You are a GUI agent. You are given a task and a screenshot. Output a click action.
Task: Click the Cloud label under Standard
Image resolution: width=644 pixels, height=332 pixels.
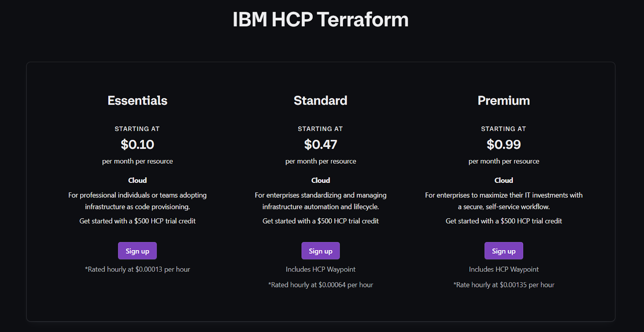click(320, 180)
